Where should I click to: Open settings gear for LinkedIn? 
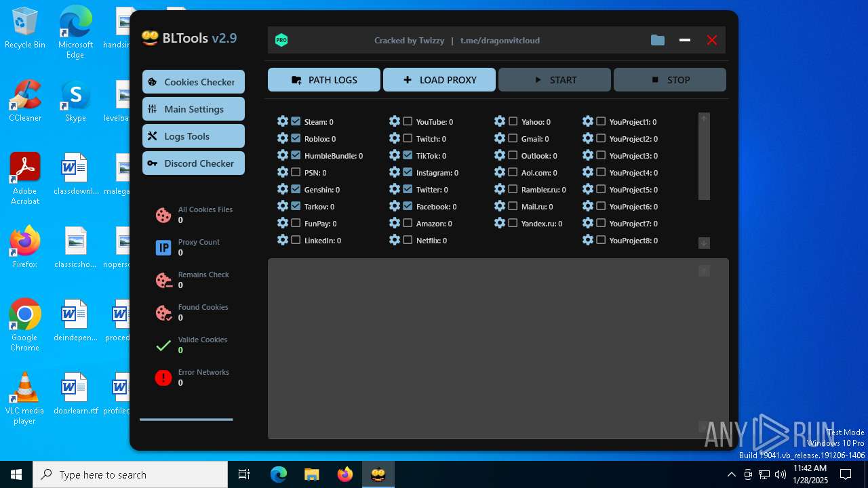pyautogui.click(x=283, y=240)
